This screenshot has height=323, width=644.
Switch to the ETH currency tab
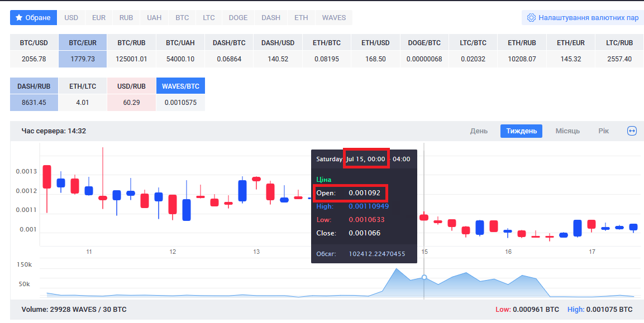coord(301,18)
